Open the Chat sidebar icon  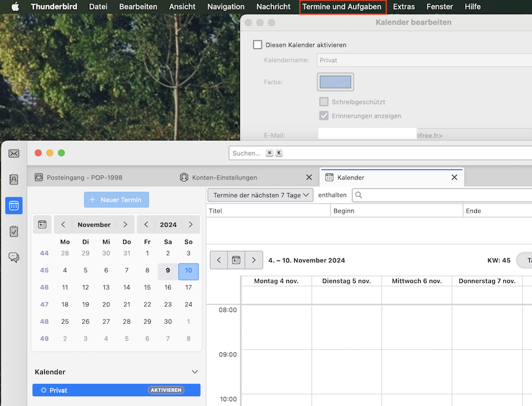click(x=14, y=257)
